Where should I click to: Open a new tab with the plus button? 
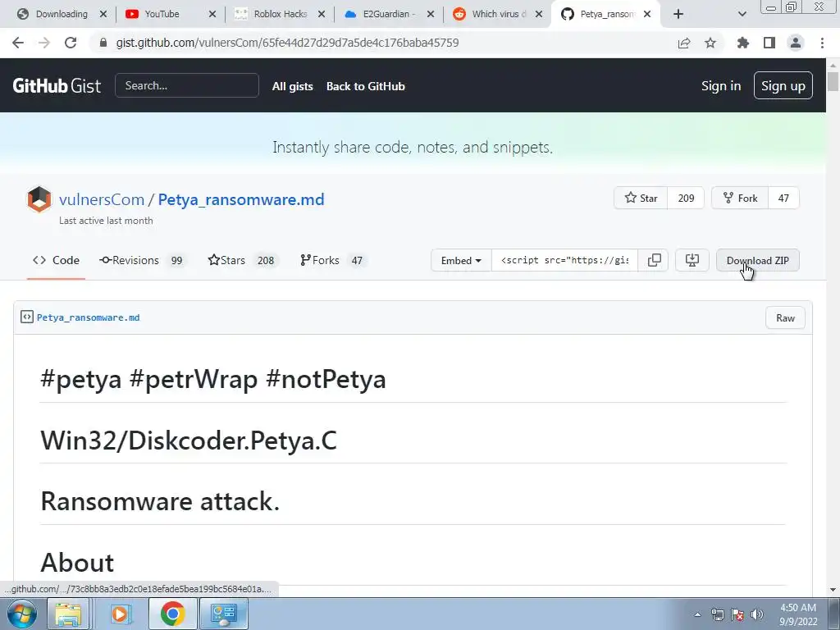click(x=678, y=14)
